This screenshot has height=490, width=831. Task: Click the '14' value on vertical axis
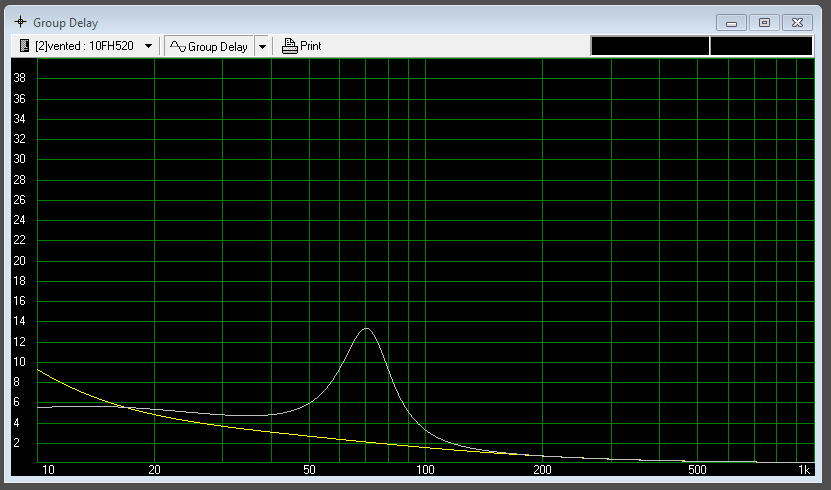click(x=20, y=321)
